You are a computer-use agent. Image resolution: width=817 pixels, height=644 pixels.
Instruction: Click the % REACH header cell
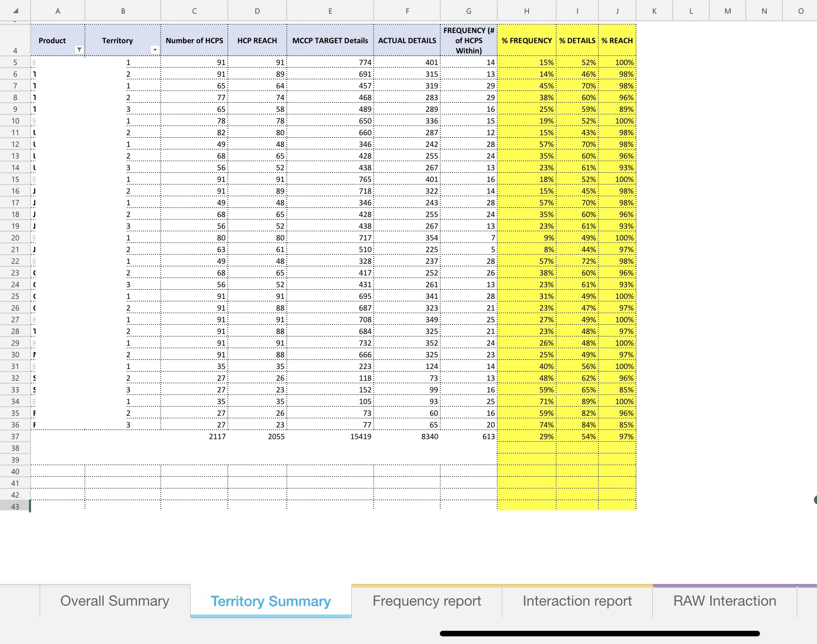[617, 40]
